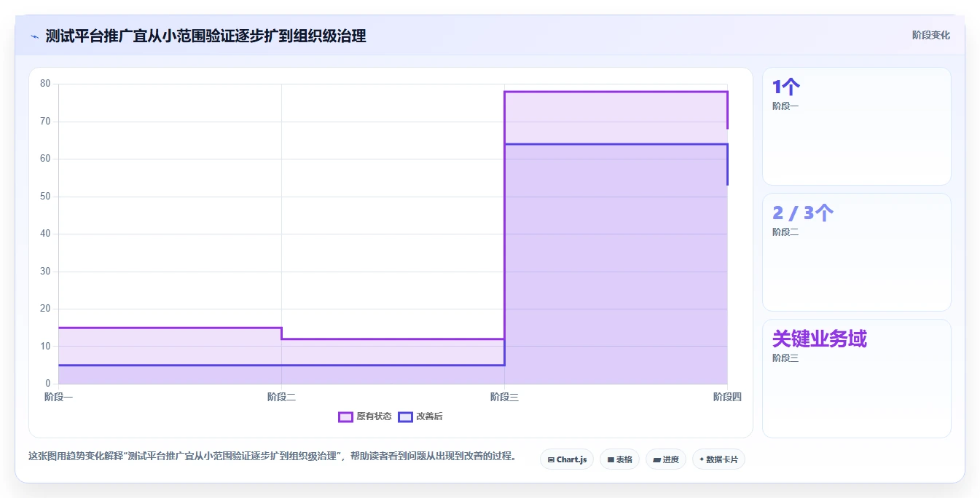The image size is (980, 498).
Task: Click the chart title 测试平台推广宜从小范围验证
Action: tap(205, 36)
